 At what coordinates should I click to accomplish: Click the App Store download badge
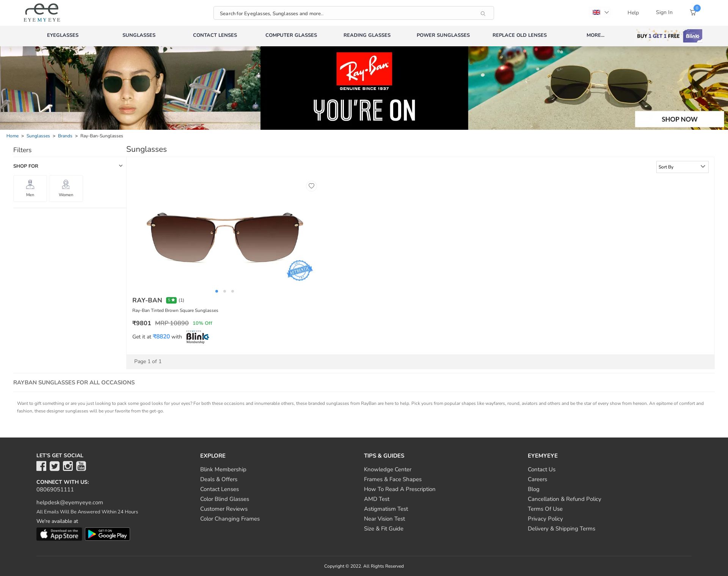coord(59,534)
